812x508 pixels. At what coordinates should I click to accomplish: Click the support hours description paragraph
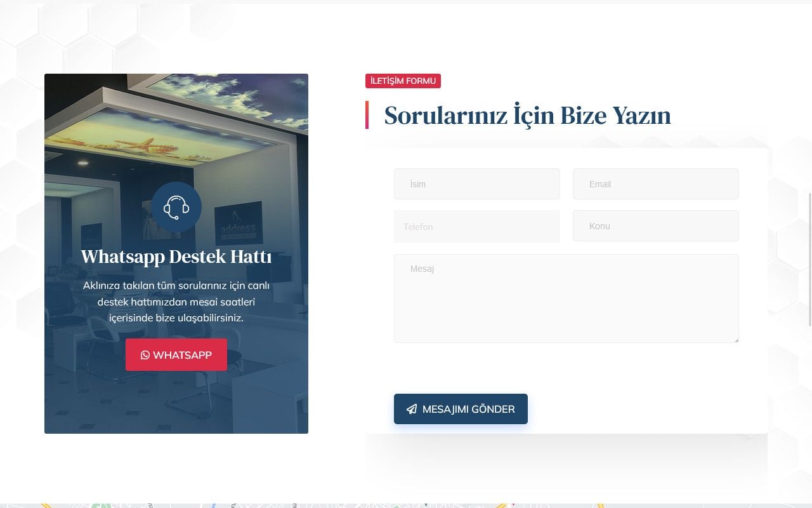tap(176, 302)
